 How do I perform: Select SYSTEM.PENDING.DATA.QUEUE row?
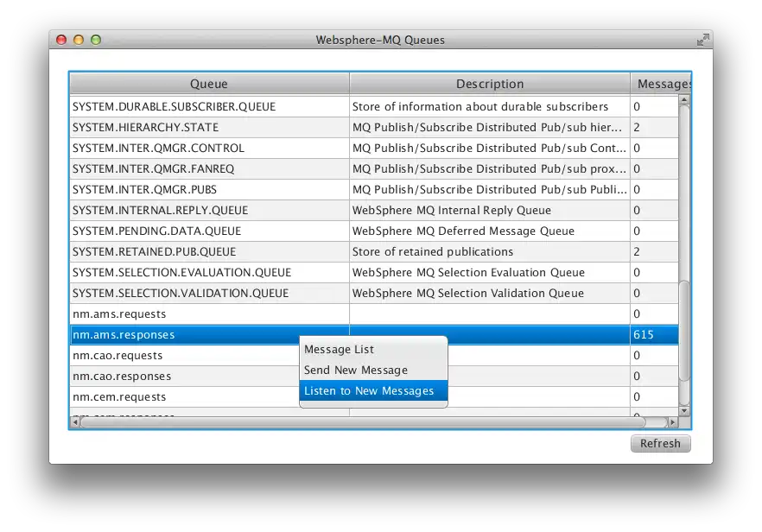click(374, 231)
